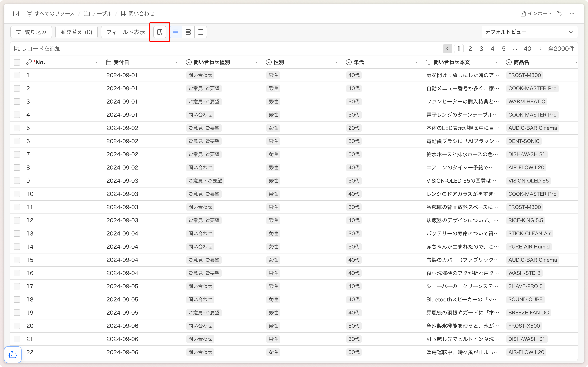Switch to compact list row view
This screenshot has width=588, height=367.
(x=176, y=32)
